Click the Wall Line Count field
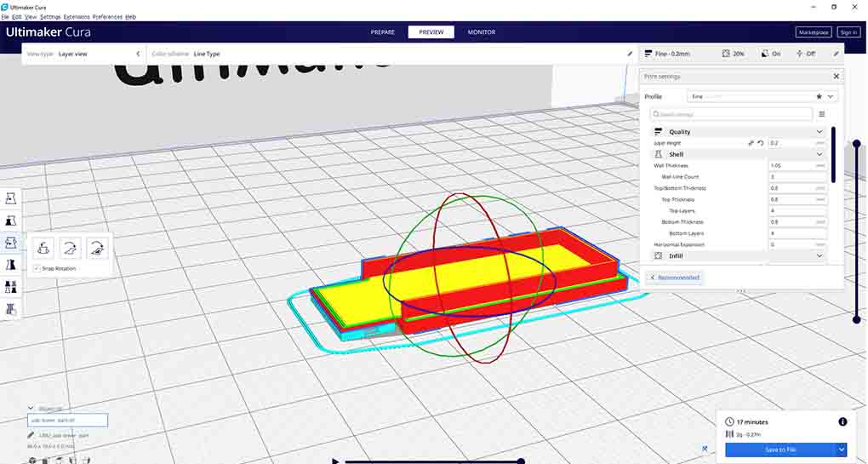The height and width of the screenshot is (464, 868). click(x=797, y=176)
